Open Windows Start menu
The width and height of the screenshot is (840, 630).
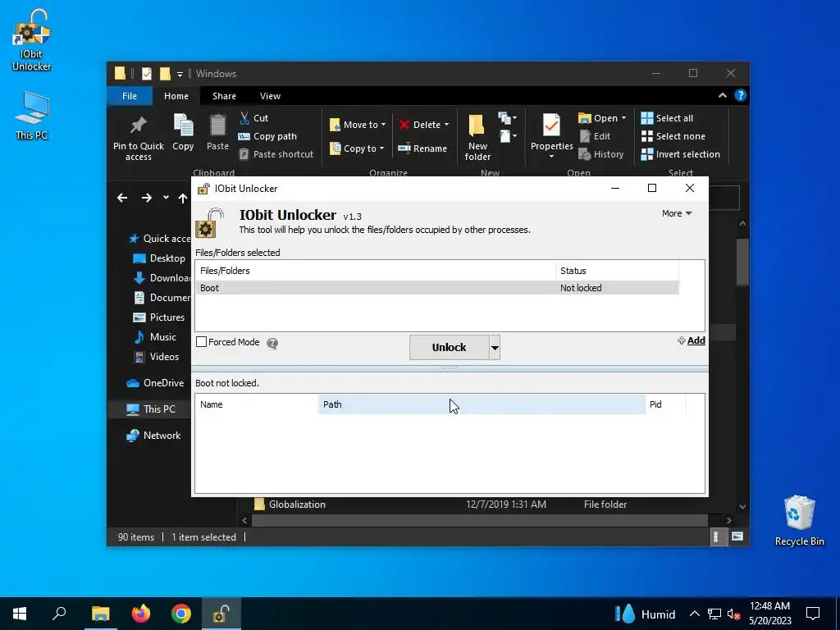click(20, 614)
